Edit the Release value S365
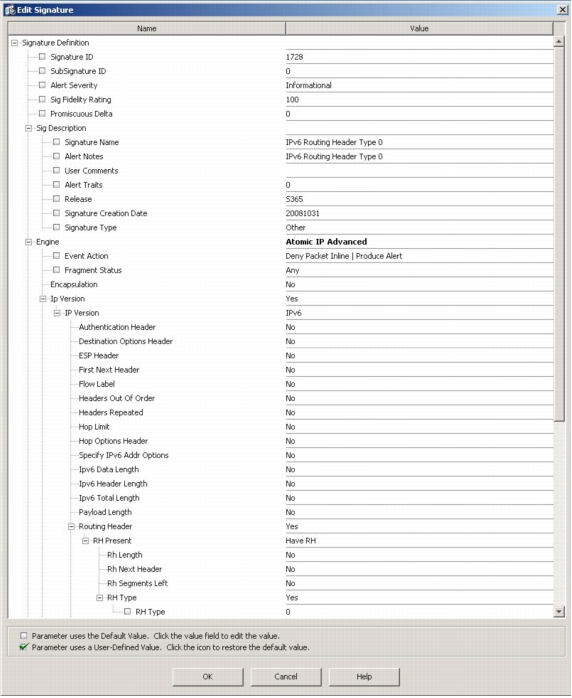The height and width of the screenshot is (698, 572). click(419, 199)
